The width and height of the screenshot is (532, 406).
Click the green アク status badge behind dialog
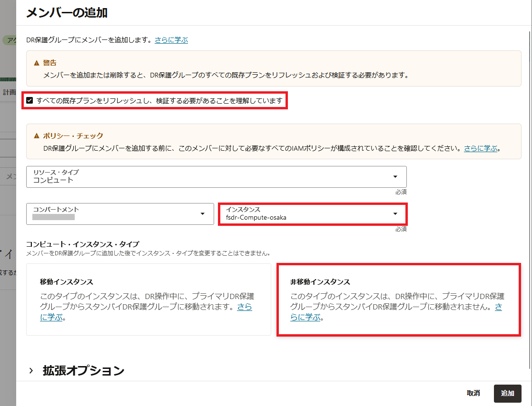(x=10, y=40)
